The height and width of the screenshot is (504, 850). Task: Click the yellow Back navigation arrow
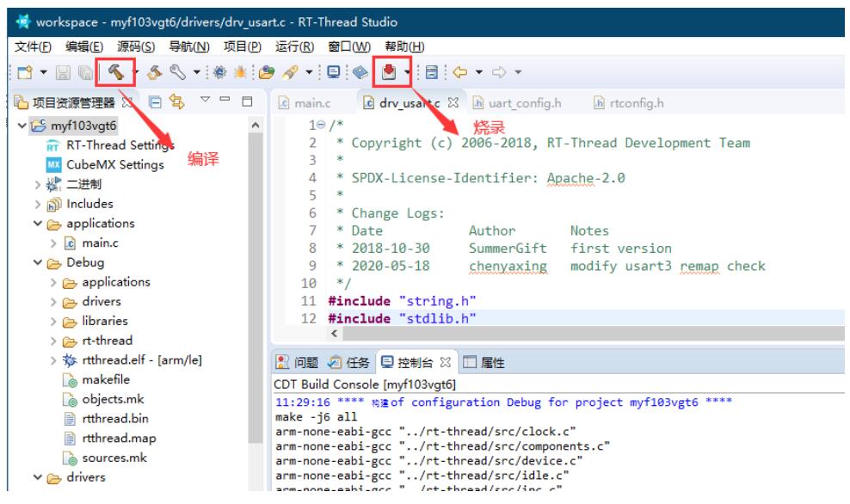click(460, 72)
